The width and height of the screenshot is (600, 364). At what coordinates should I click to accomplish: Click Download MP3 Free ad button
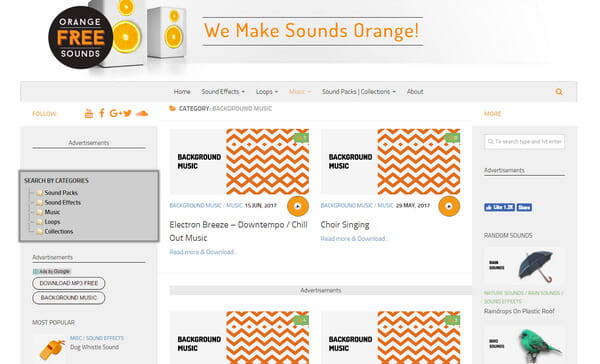[69, 283]
